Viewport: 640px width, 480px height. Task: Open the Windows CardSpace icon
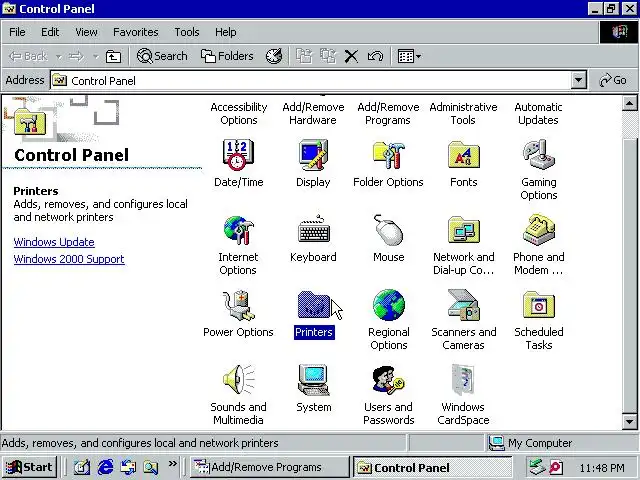tap(463, 380)
